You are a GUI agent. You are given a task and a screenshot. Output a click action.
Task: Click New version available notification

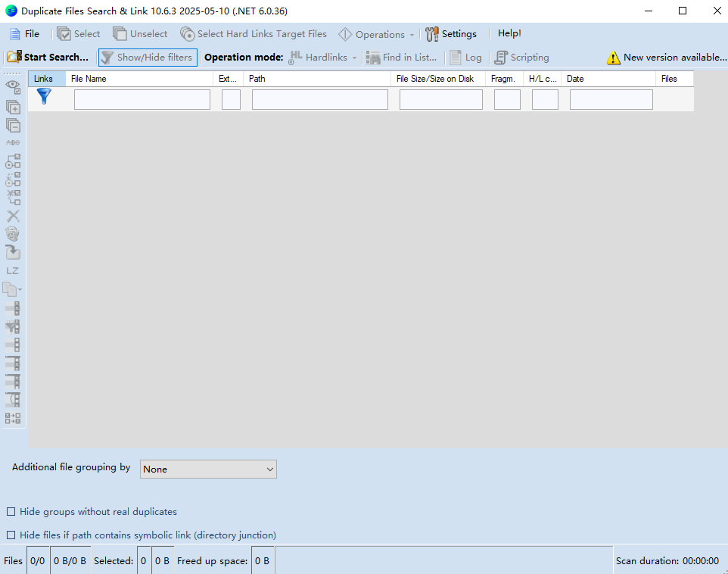674,57
